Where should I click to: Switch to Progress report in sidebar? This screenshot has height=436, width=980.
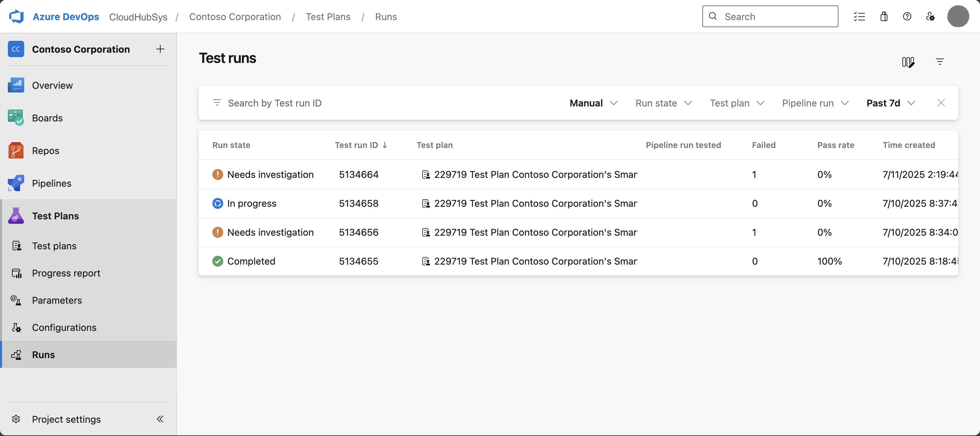point(66,273)
